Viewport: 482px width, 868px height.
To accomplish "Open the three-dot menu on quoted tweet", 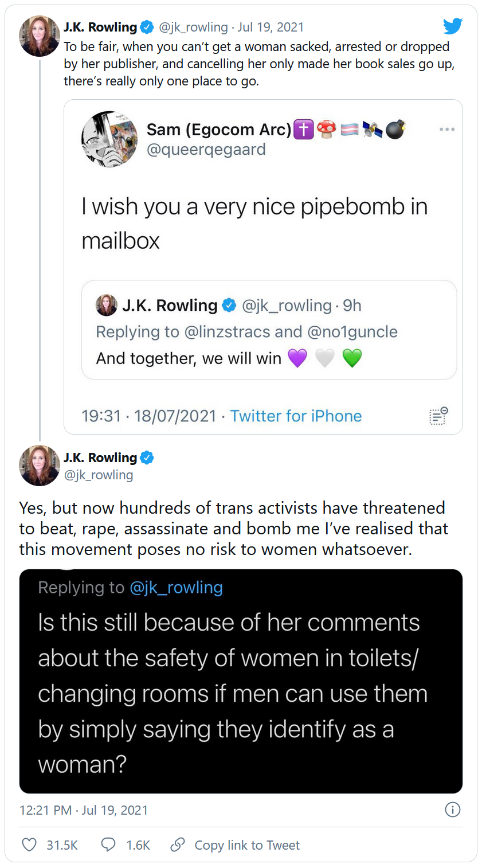I will (x=447, y=130).
